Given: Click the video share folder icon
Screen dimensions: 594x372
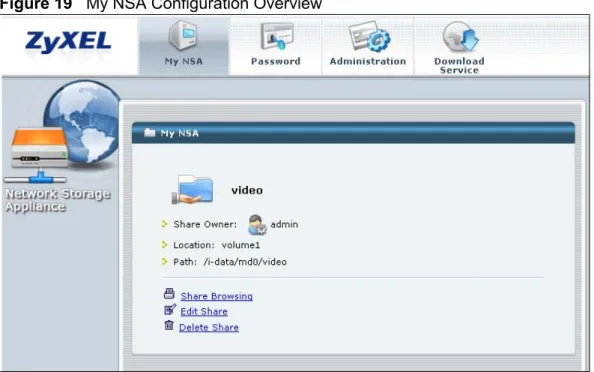Looking at the screenshot, I should [192, 189].
